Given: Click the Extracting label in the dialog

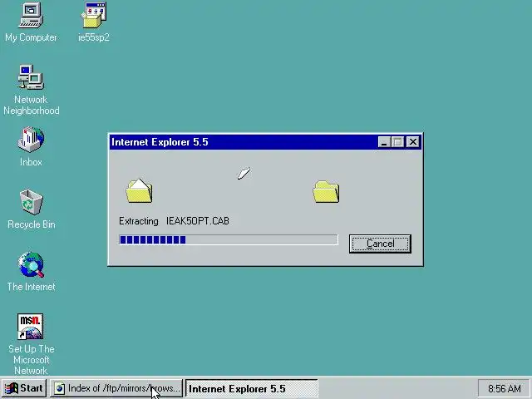Looking at the screenshot, I should [139, 221].
